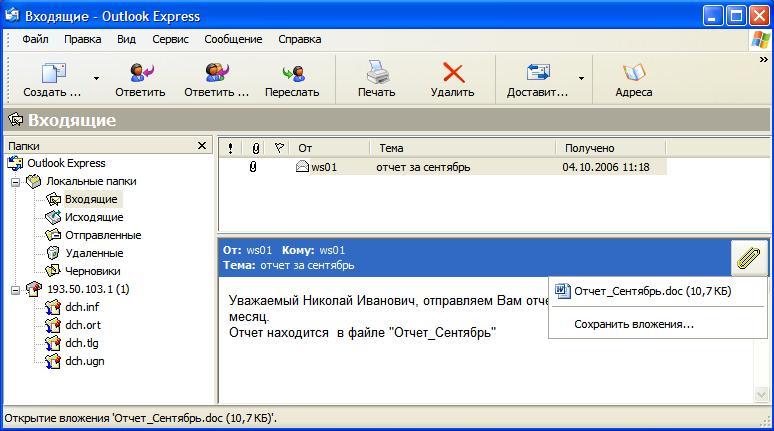
Task: Click the Windows logo throbber
Action: [x=760, y=39]
